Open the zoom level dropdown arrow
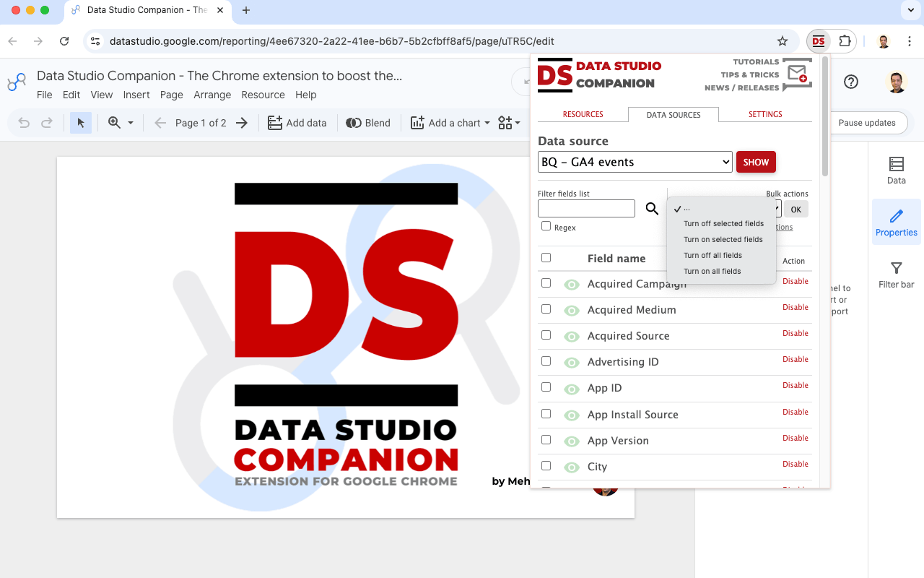The height and width of the screenshot is (578, 924). [x=131, y=123]
